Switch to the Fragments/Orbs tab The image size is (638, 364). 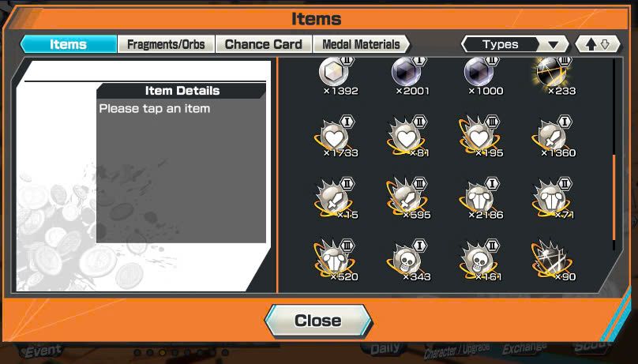click(x=166, y=44)
